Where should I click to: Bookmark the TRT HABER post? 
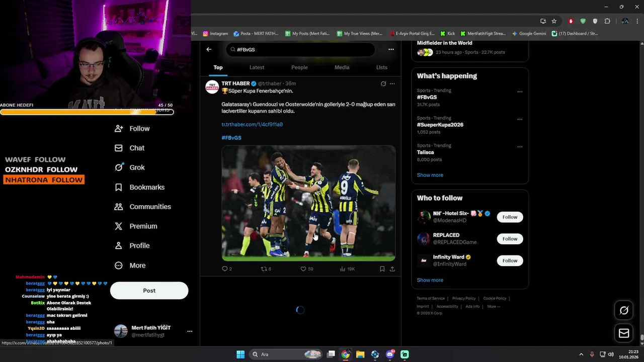(382, 269)
